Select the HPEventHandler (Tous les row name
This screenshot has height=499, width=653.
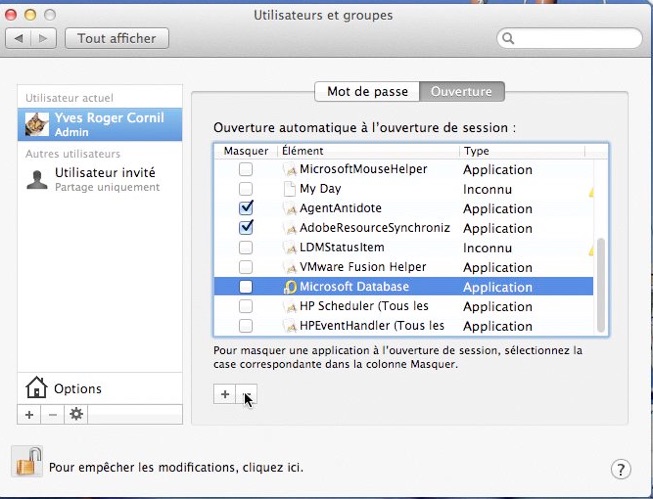click(372, 326)
